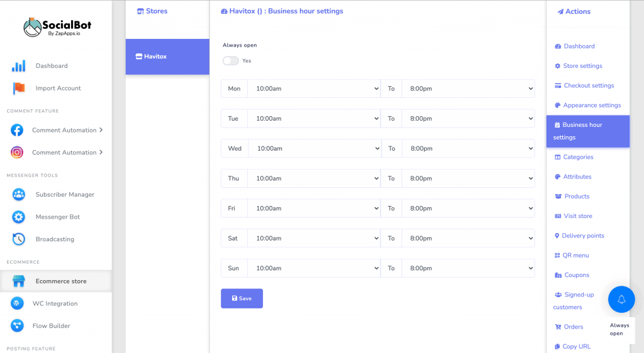
Task: Click the blue notification bell icon
Action: click(x=621, y=299)
